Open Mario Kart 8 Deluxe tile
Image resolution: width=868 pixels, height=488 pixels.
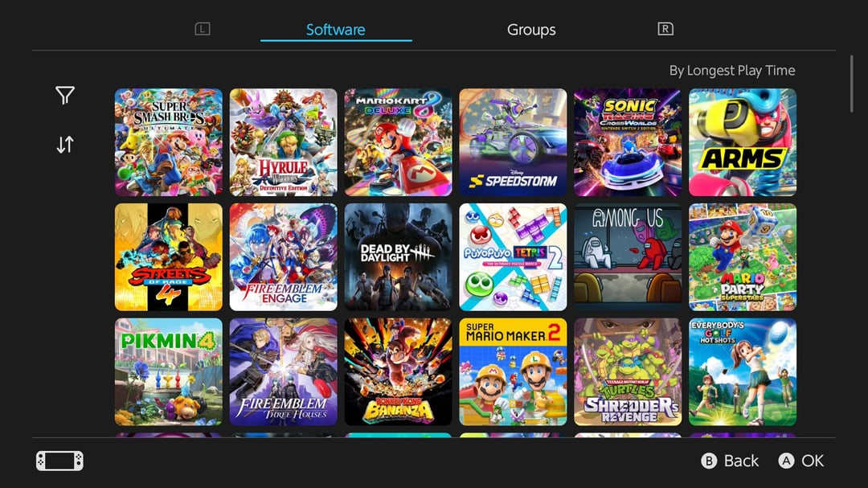point(398,142)
